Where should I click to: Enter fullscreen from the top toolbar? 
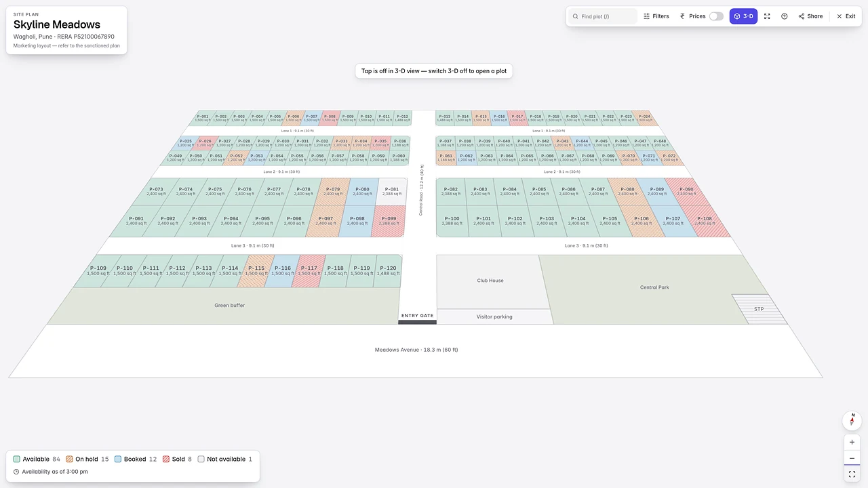coord(767,16)
